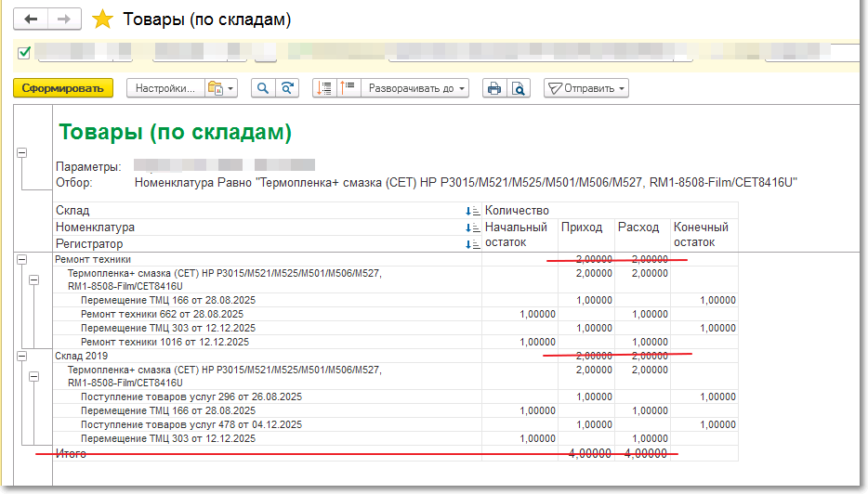This screenshot has width=868, height=494.
Task: Click the forward navigation arrow
Action: [x=63, y=19]
